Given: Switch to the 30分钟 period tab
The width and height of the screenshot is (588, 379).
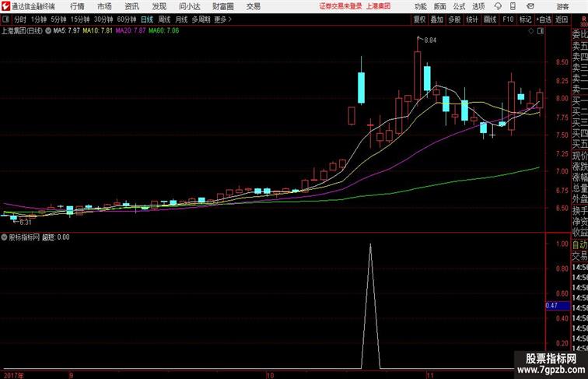Looking at the screenshot, I should [103, 19].
